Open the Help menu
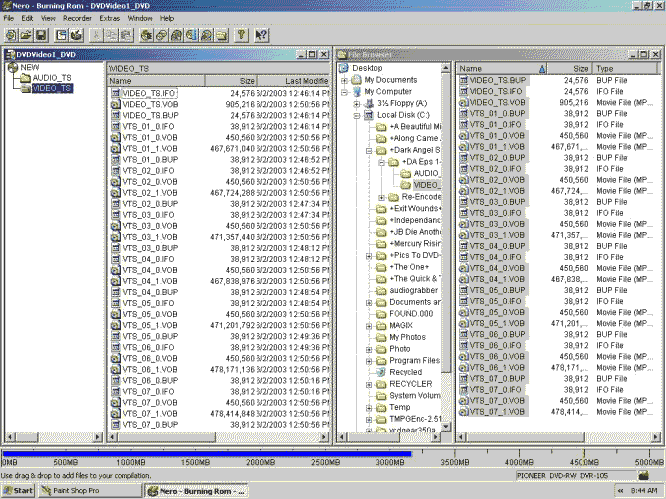666x499 pixels. click(x=167, y=18)
